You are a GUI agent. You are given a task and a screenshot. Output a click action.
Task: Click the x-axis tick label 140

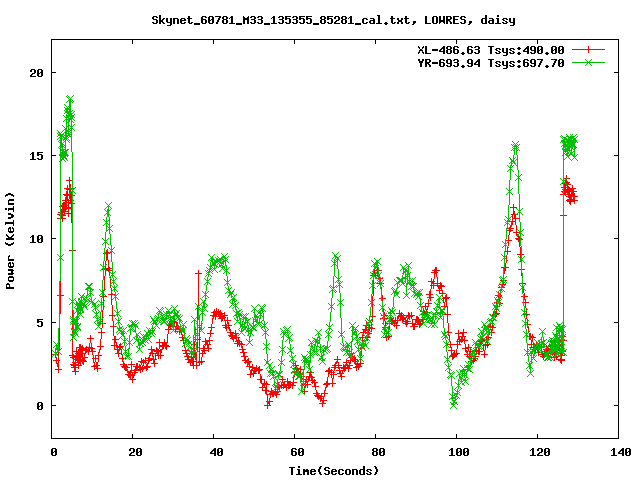[x=621, y=452]
